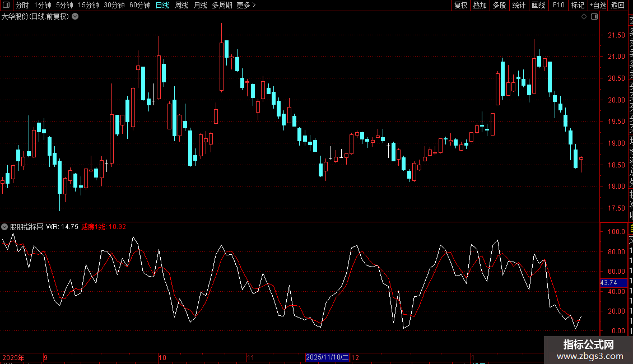Screen dimensions: 633x364
Task: Select the 5分钟 period
Action: point(64,5)
